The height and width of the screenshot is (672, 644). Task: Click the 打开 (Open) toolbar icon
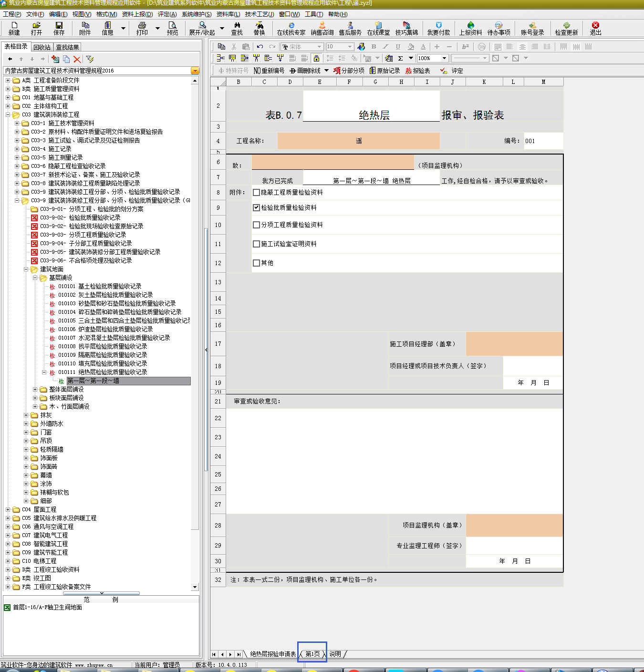click(36, 28)
